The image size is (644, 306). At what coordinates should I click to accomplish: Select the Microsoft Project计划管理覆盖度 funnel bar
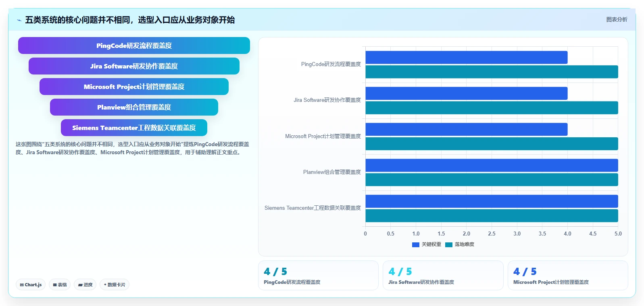pyautogui.click(x=134, y=87)
